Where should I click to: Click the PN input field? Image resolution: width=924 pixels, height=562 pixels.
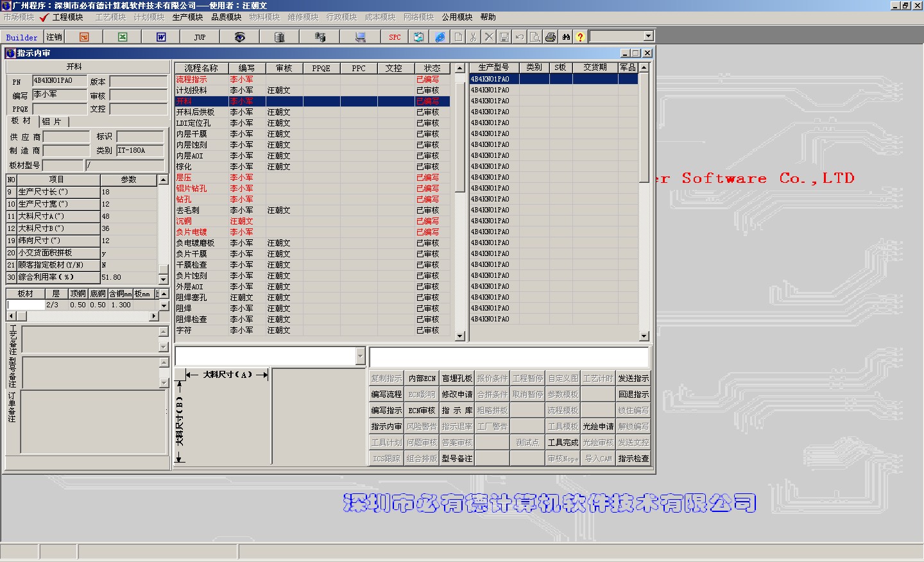60,81
